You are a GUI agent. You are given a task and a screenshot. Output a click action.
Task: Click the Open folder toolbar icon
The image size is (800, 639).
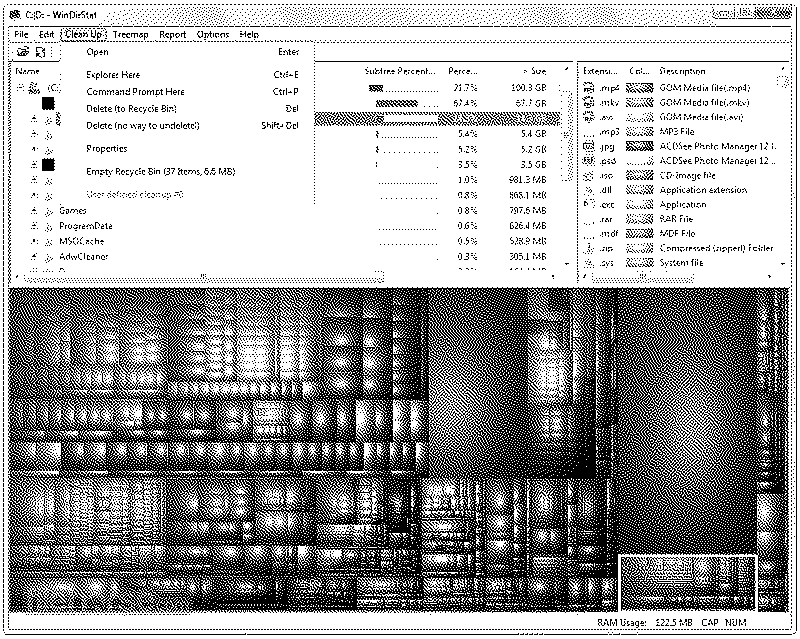(22, 52)
